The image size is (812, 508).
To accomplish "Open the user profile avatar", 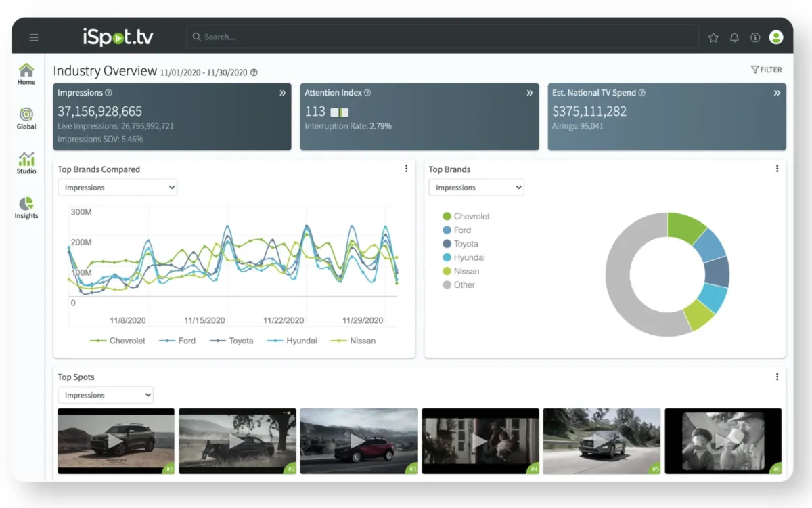I will (775, 37).
